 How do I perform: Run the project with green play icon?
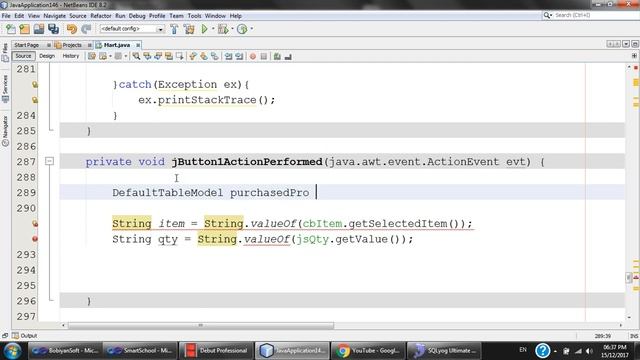pos(204,29)
